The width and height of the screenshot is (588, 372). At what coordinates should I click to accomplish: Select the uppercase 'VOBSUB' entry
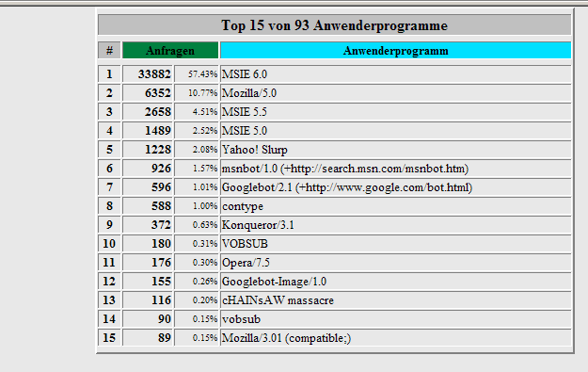245,244
